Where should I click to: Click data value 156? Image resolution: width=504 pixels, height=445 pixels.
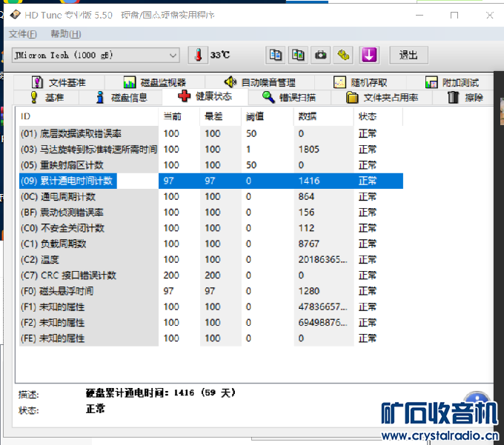[306, 213]
